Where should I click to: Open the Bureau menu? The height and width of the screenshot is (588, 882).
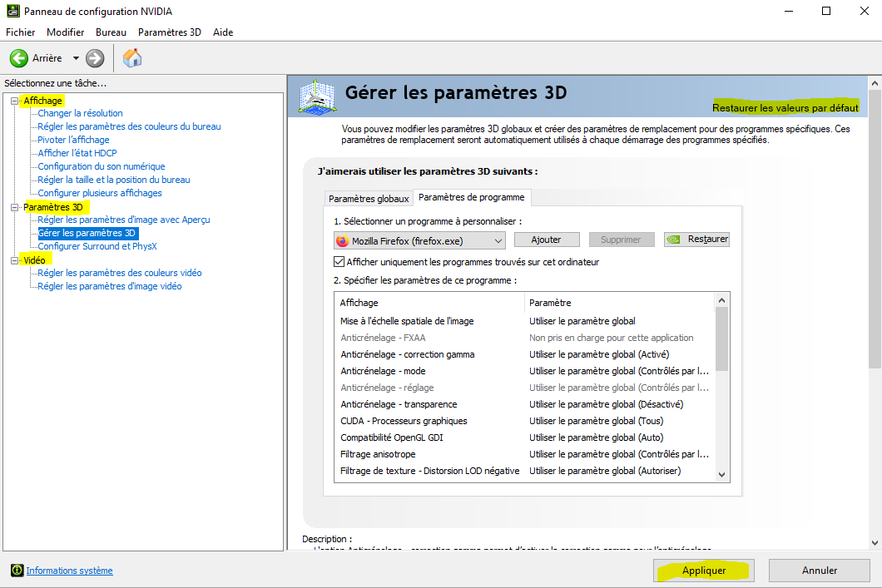tap(111, 32)
